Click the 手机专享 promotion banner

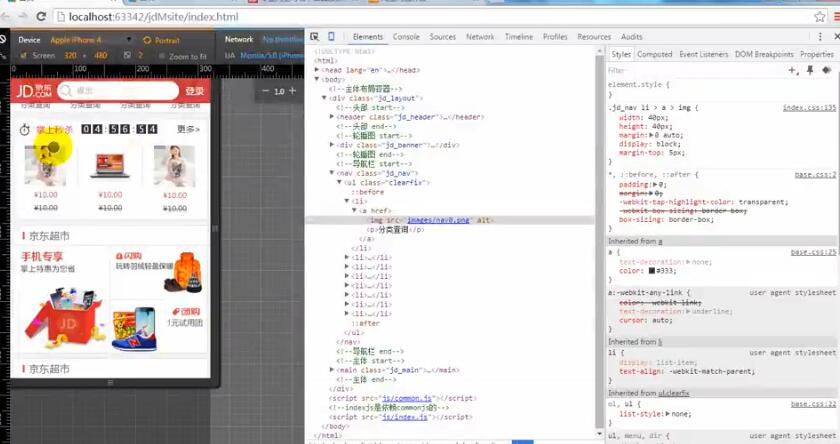(62, 300)
